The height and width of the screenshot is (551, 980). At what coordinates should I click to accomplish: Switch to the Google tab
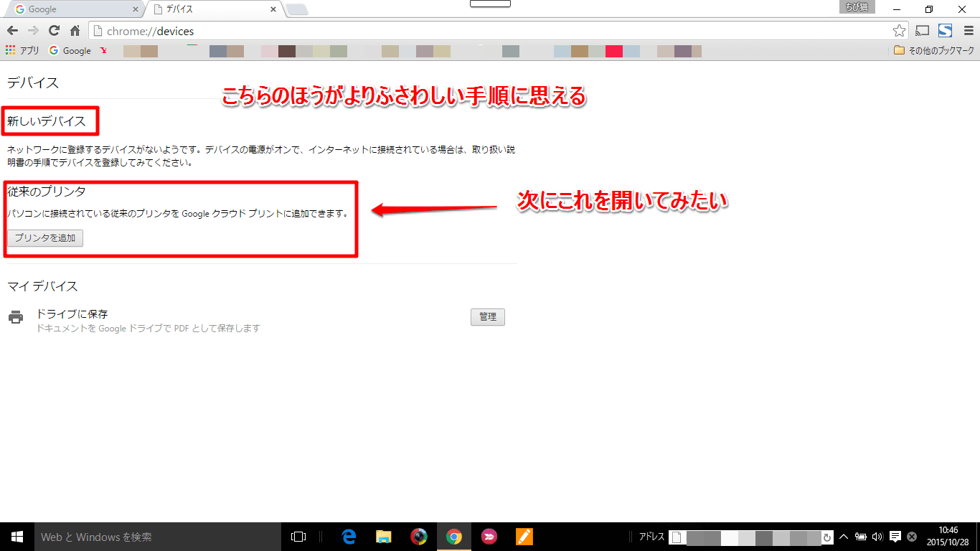pyautogui.click(x=72, y=10)
